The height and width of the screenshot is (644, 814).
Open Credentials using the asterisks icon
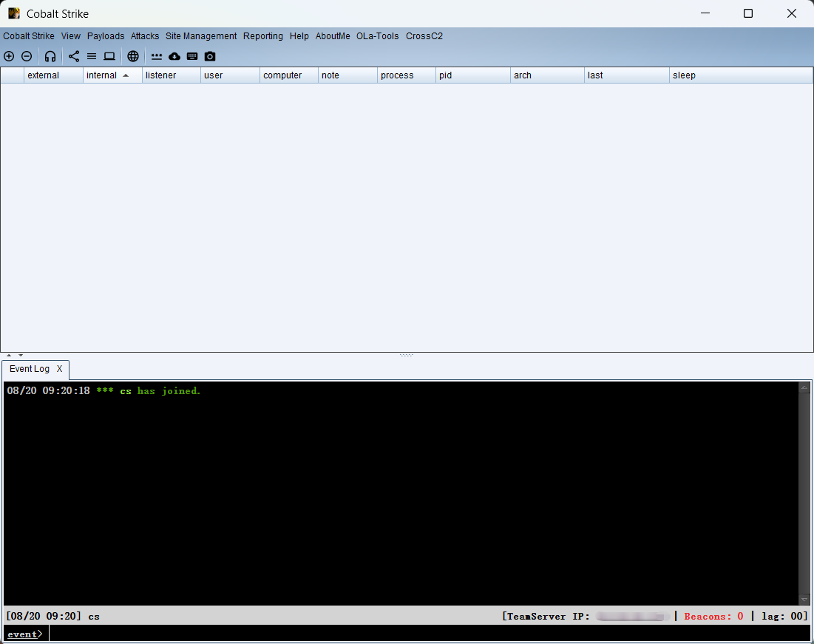tap(156, 56)
